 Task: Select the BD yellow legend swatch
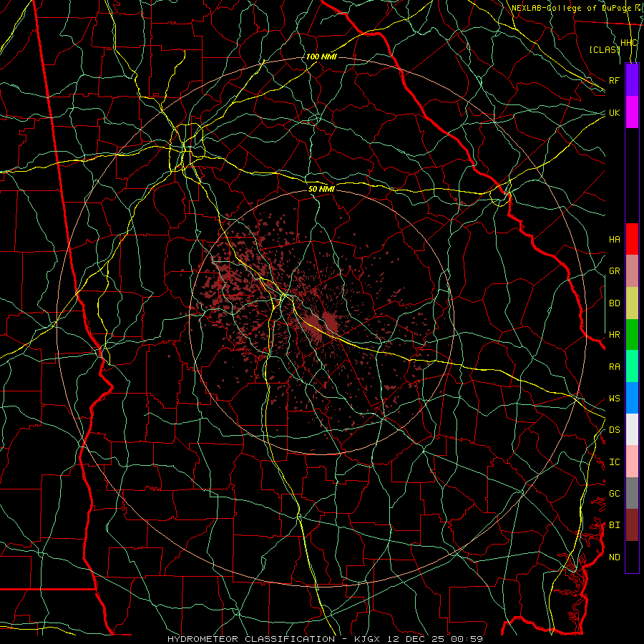[632, 303]
